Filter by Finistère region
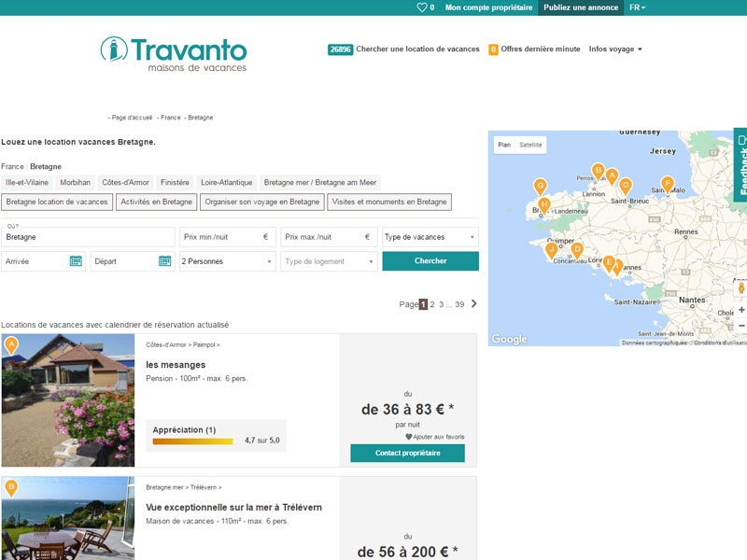 pos(175,182)
